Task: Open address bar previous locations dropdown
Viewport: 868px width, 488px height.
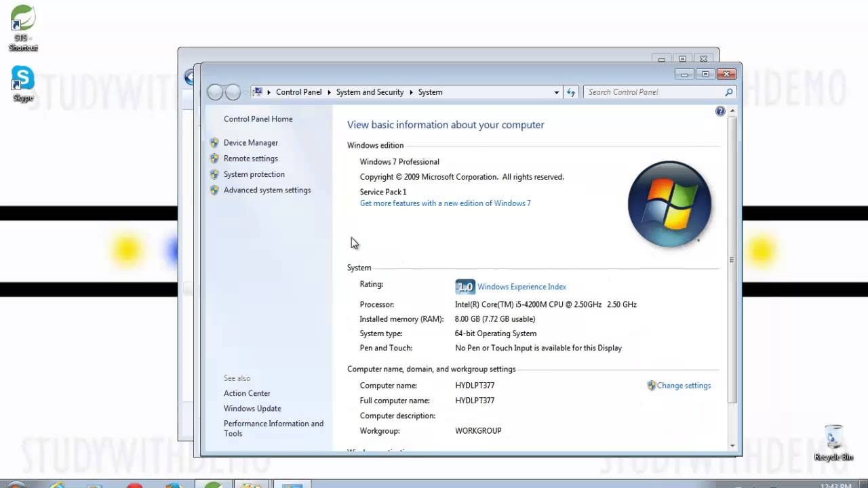Action: point(557,92)
